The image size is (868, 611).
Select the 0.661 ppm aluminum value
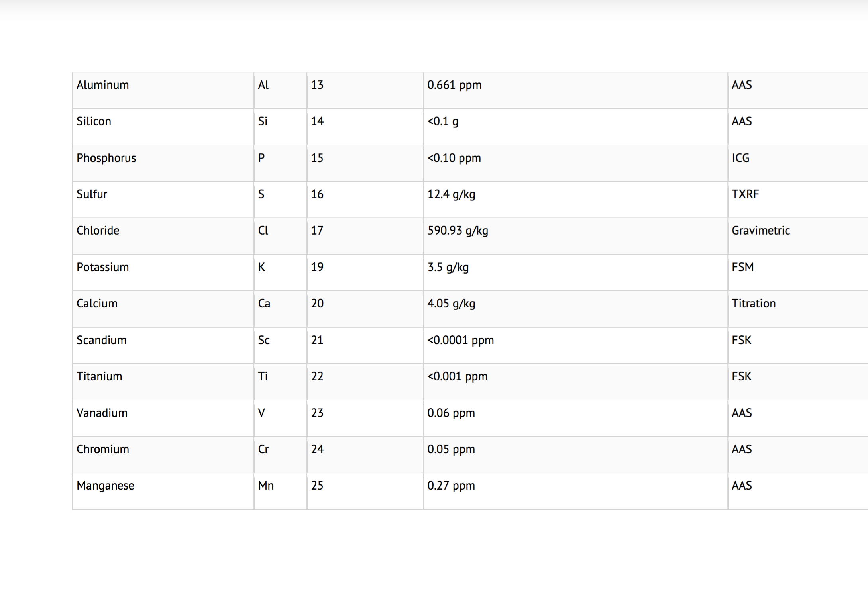point(455,85)
